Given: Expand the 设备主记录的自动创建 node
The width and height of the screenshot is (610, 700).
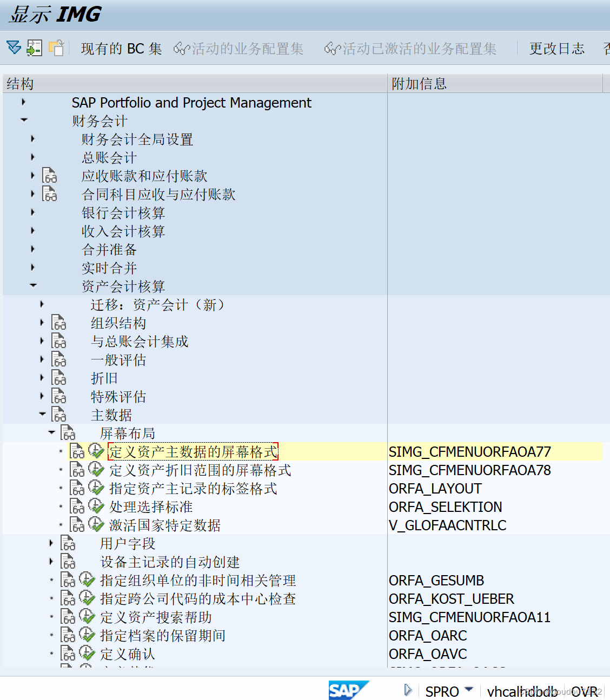Looking at the screenshot, I should pos(51,561).
